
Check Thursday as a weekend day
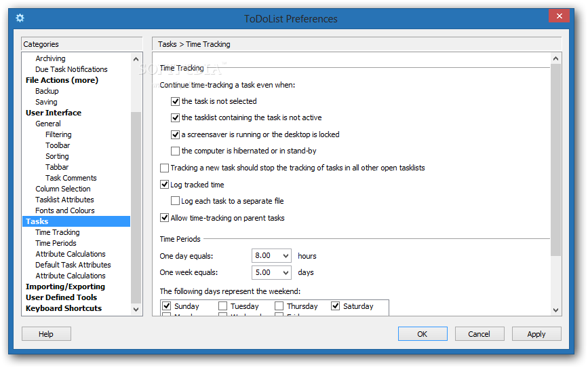coord(279,306)
